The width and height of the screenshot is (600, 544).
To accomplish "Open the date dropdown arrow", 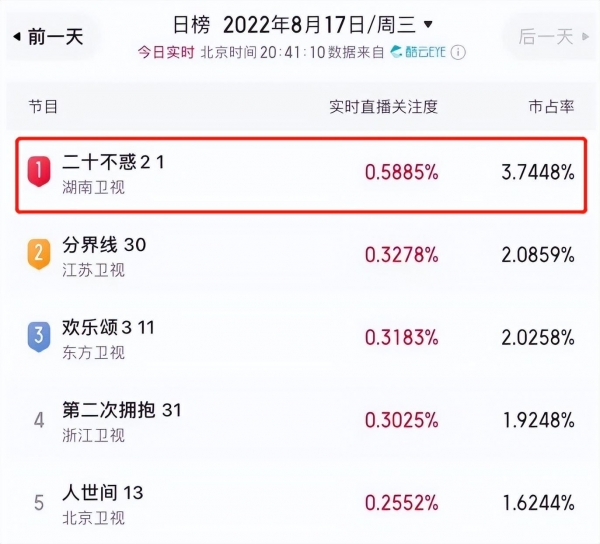I will [x=428, y=24].
